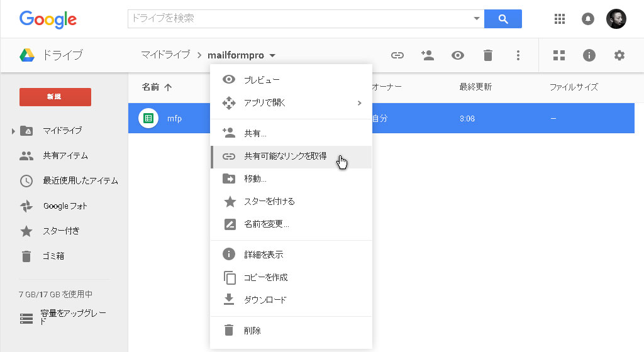Click the notifications bell icon
The width and height of the screenshot is (644, 352).
pos(588,19)
